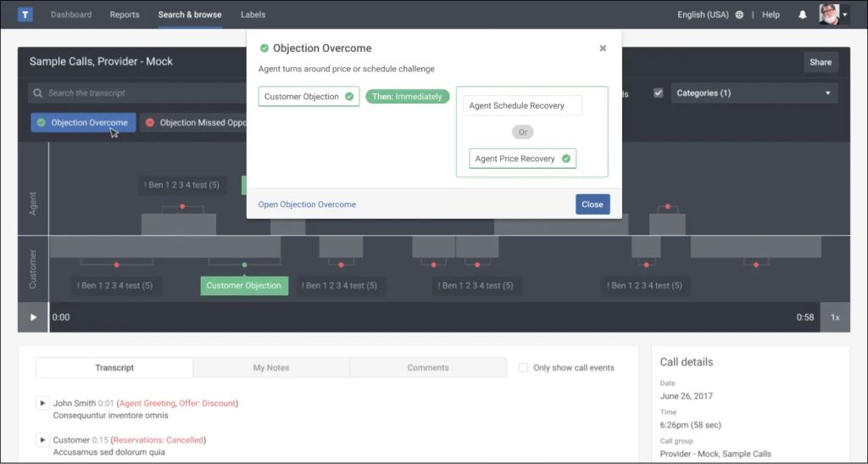Change playback speed 1x button
Image resolution: width=868 pixels, height=464 pixels.
(834, 317)
